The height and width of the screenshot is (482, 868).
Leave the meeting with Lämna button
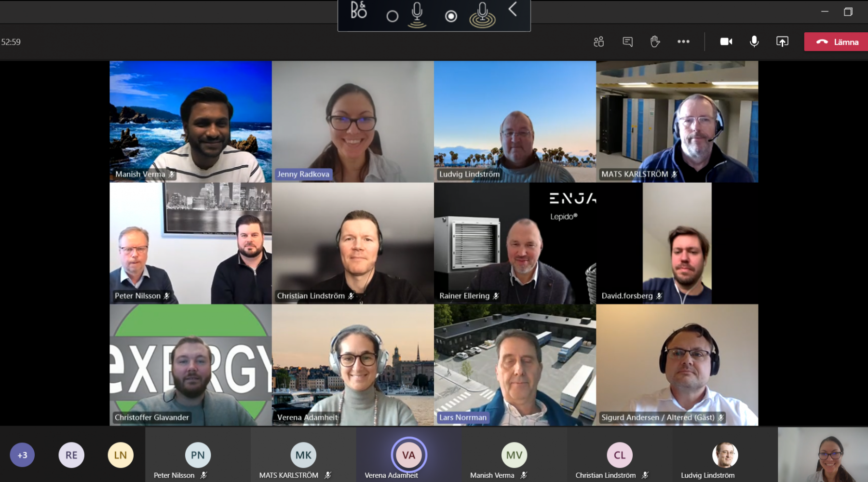[836, 42]
